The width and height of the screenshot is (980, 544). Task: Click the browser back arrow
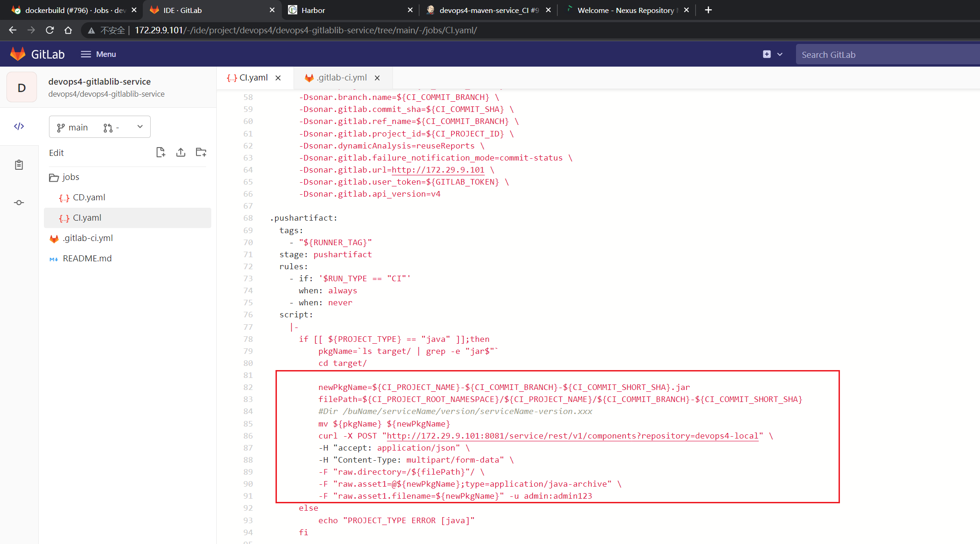click(x=12, y=30)
